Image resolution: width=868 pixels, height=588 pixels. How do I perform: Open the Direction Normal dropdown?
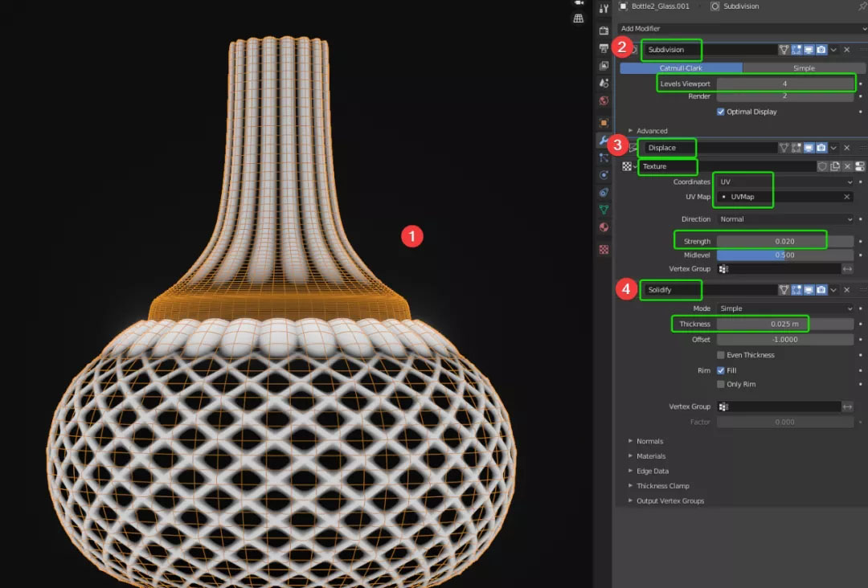click(785, 219)
